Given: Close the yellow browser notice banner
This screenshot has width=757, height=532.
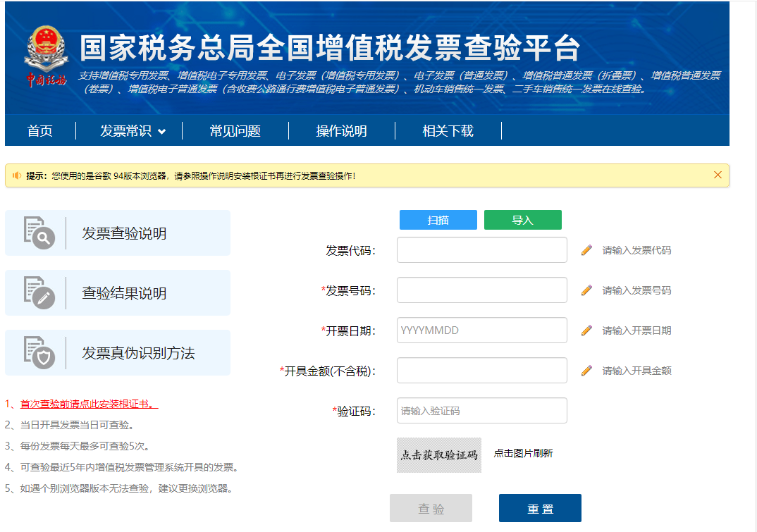Looking at the screenshot, I should point(718,175).
